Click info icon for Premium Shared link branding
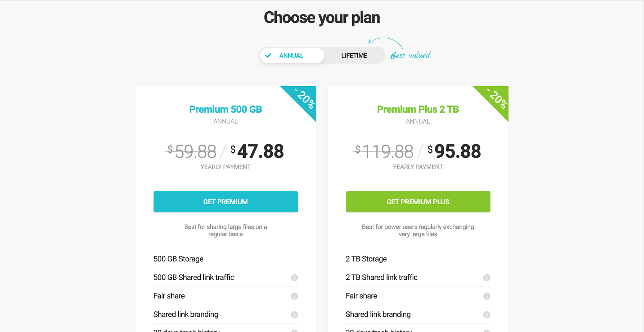 click(294, 315)
